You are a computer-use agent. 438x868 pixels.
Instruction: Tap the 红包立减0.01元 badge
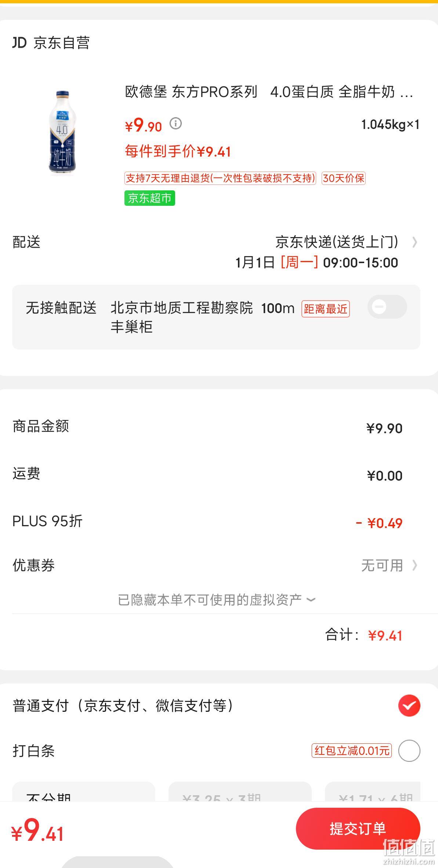352,750
